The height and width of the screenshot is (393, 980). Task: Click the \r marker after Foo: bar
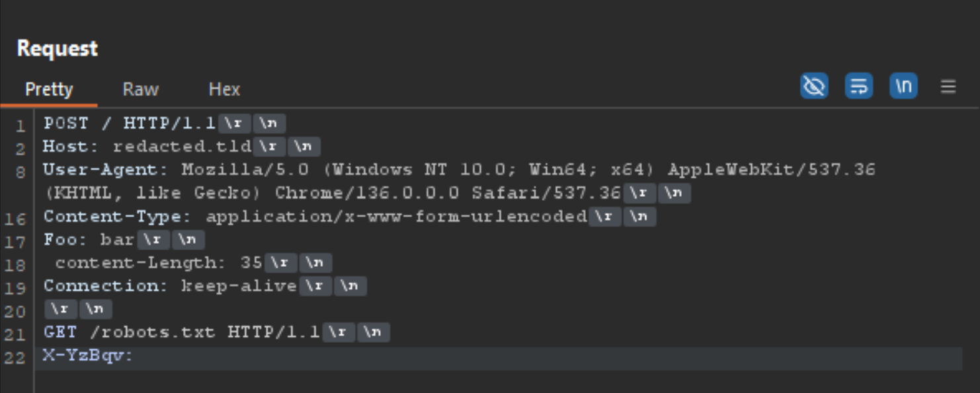[x=153, y=239]
